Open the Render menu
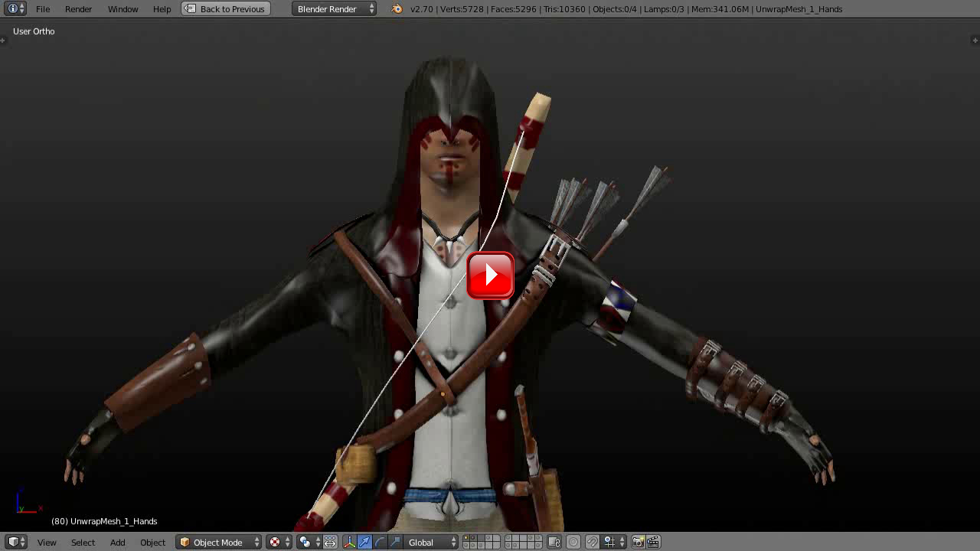The width and height of the screenshot is (980, 551). pyautogui.click(x=78, y=9)
